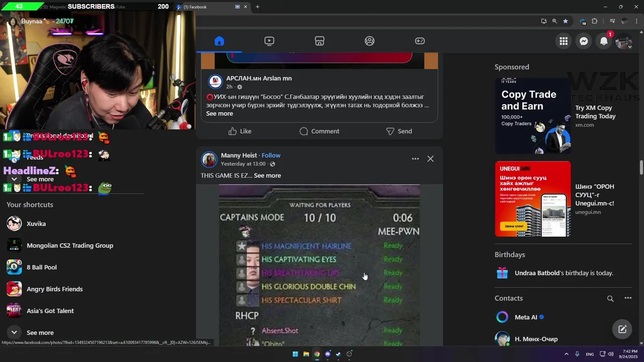Open Chrome extensions puzzle icon

pos(595,21)
